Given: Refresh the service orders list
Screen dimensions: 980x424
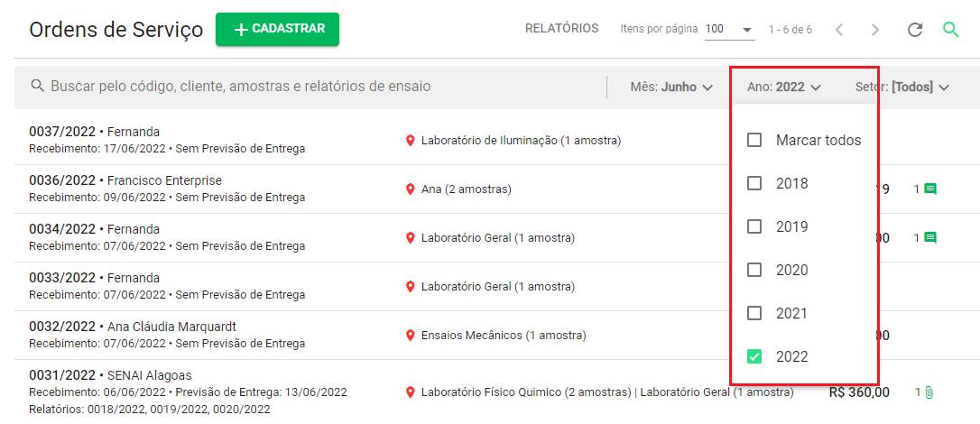Looking at the screenshot, I should [915, 30].
